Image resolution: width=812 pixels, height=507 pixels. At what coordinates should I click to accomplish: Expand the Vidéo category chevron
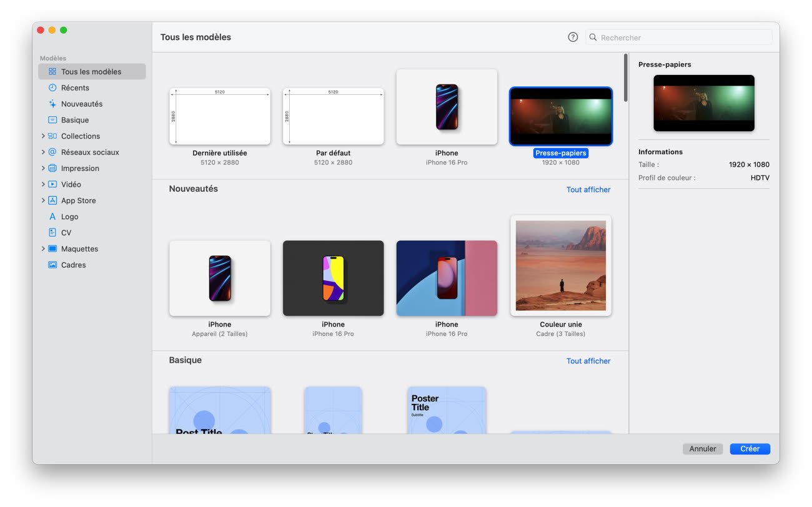[43, 184]
